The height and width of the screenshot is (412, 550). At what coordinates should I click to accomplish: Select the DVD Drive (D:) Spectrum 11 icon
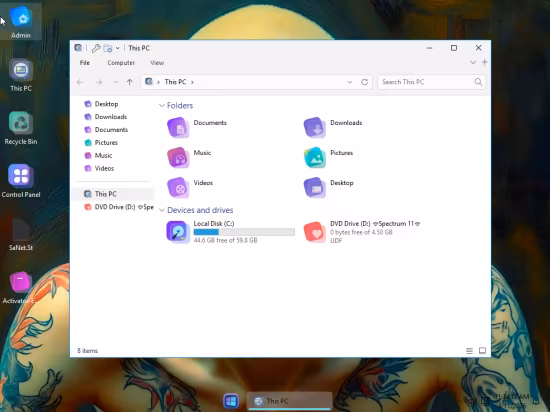click(x=314, y=232)
